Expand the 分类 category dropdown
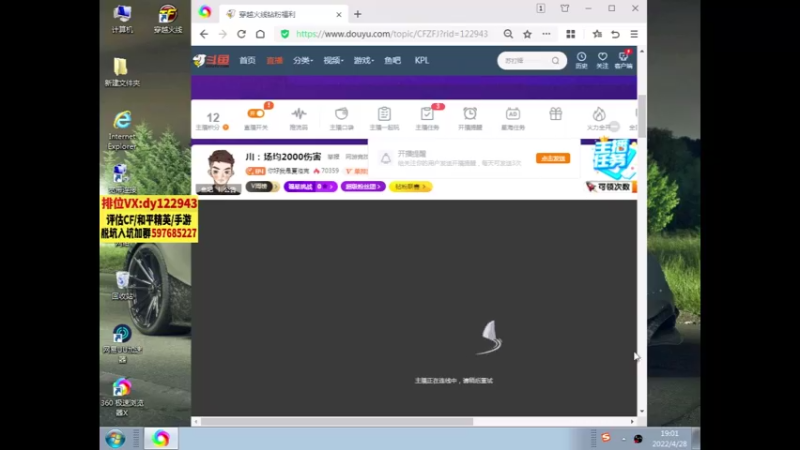The height and width of the screenshot is (450, 800). (303, 60)
